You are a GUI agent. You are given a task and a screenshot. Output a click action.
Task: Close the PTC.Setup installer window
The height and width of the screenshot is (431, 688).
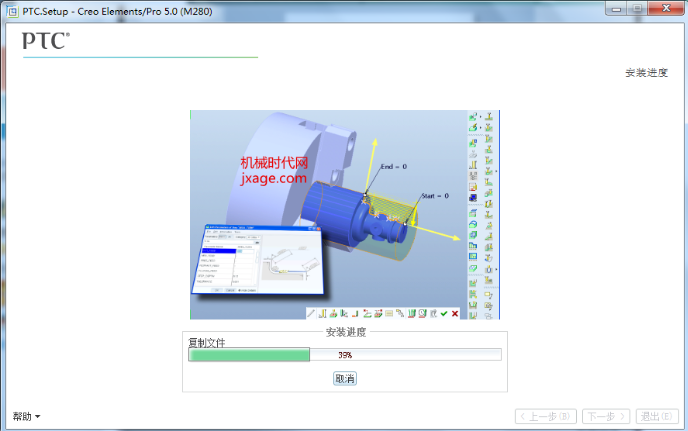click(666, 9)
